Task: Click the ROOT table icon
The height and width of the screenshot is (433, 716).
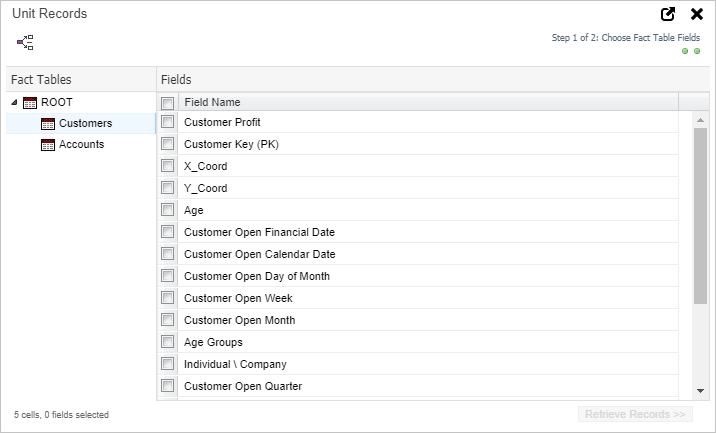Action: (30, 102)
